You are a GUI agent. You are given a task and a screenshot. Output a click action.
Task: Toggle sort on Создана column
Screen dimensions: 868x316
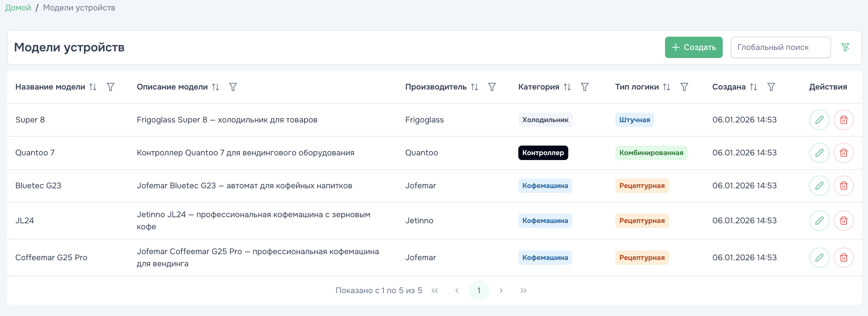[753, 87]
